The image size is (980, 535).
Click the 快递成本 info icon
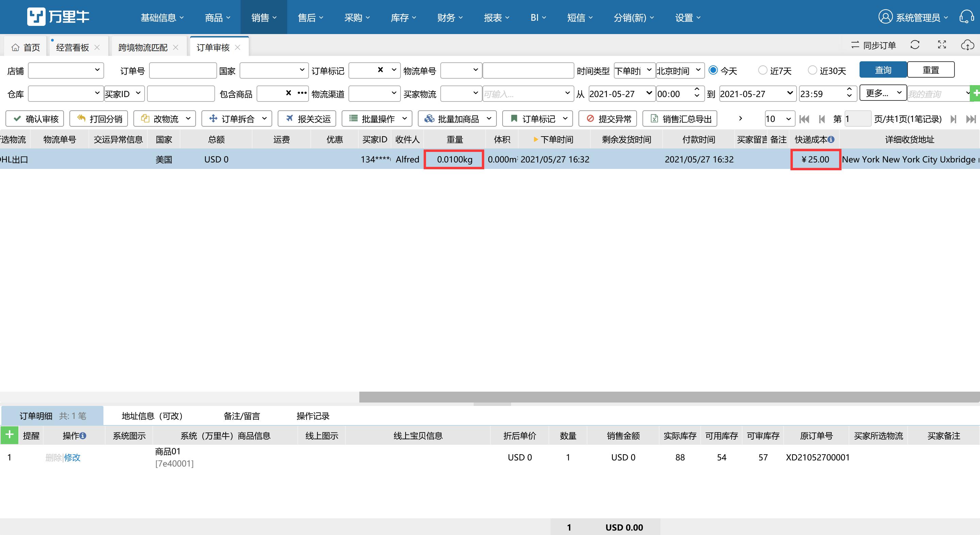[831, 139]
